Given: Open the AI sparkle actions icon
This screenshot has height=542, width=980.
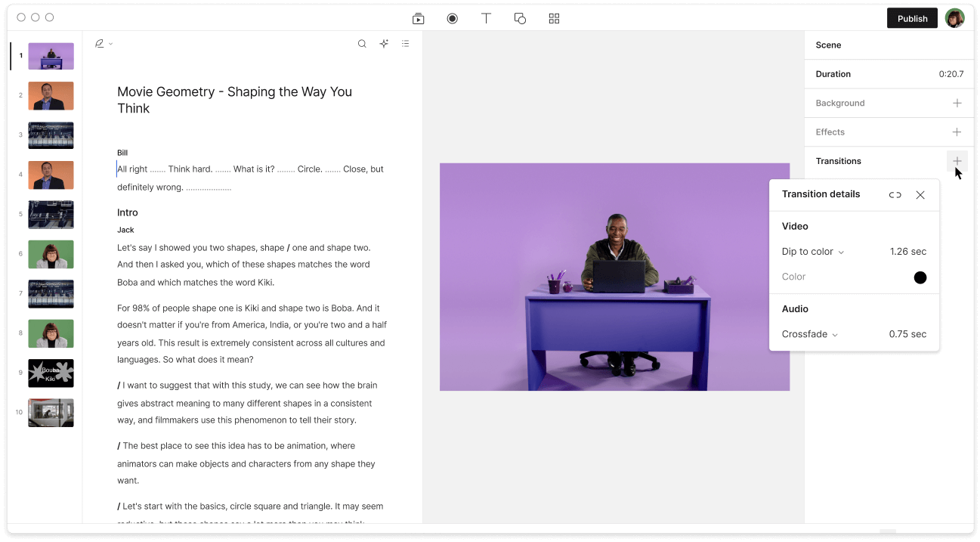Looking at the screenshot, I should [x=384, y=44].
